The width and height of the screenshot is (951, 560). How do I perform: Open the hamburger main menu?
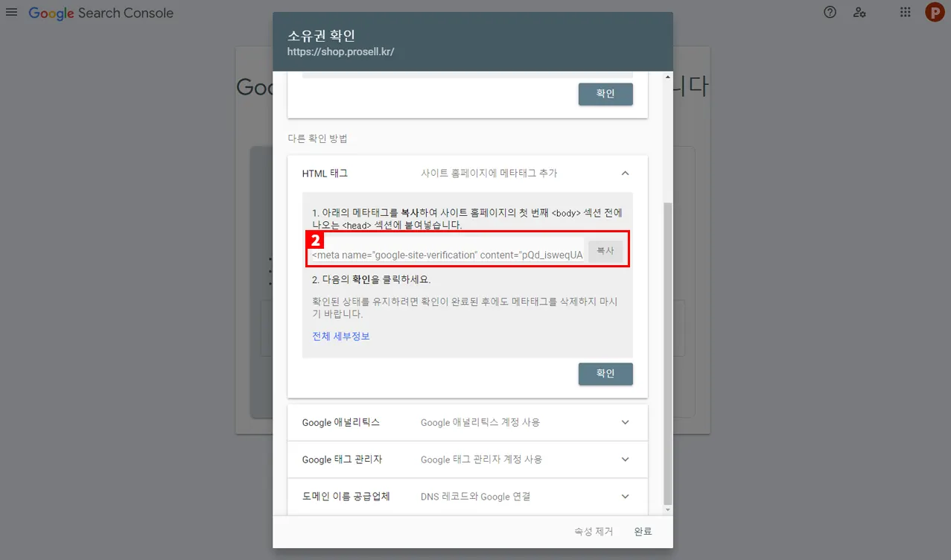(x=11, y=13)
